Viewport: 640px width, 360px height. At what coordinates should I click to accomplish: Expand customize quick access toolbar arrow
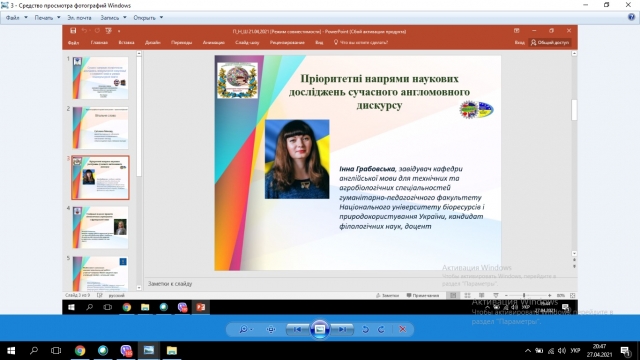tap(119, 31)
